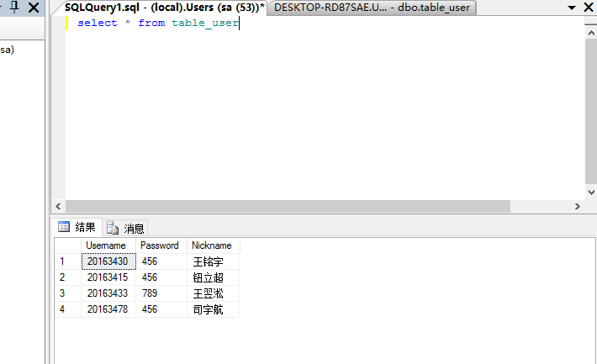The image size is (597, 364).
Task: Click the splitter handle above vertical scrollbar
Action: tap(591, 20)
